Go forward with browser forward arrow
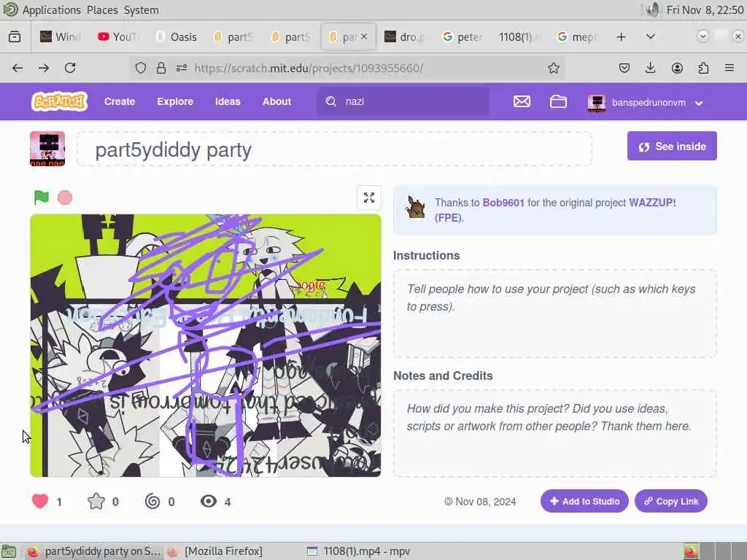The width and height of the screenshot is (747, 560). click(44, 68)
